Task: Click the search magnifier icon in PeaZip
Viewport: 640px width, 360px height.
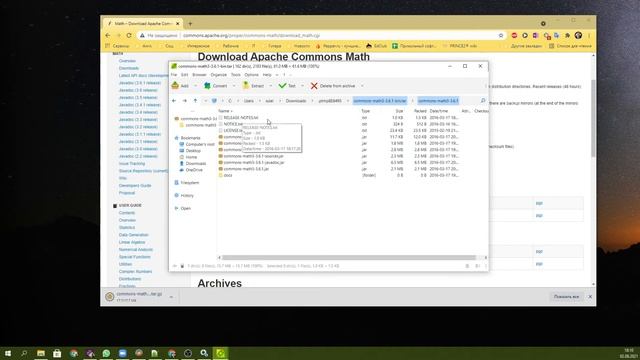Action: pos(483,101)
